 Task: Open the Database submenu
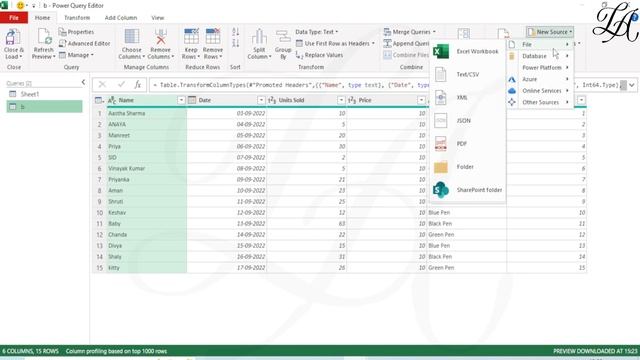pos(540,56)
